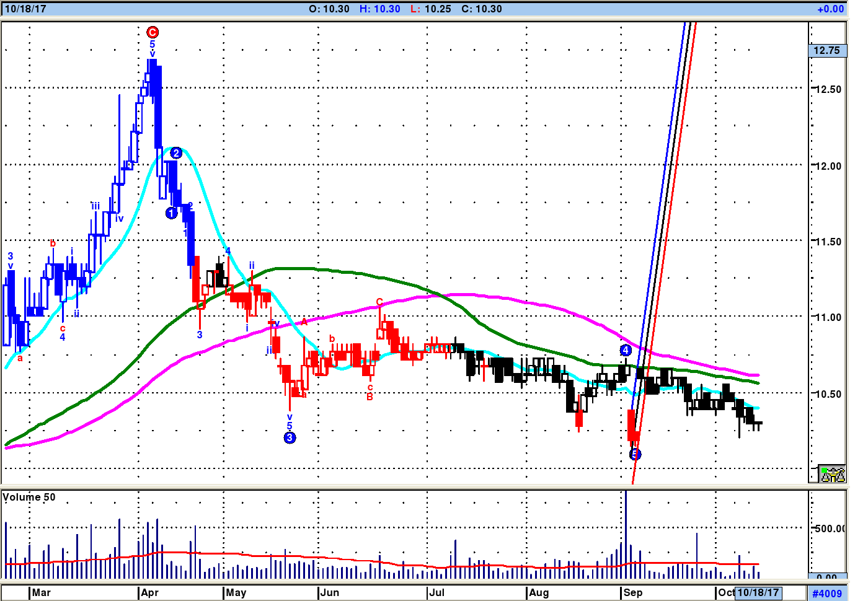Click the #4009 box in bottom corner
This screenshot has width=868, height=601.
pos(827,594)
